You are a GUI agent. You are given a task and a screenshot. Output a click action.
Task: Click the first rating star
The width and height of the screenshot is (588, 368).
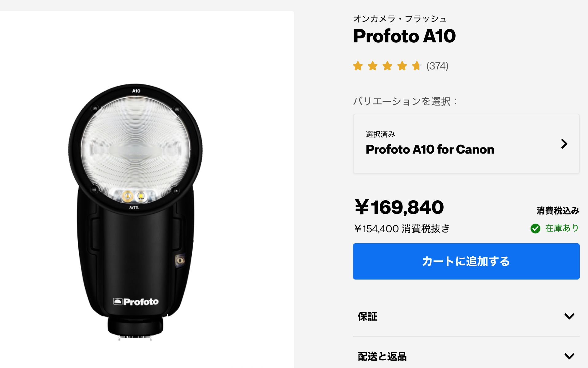(358, 66)
